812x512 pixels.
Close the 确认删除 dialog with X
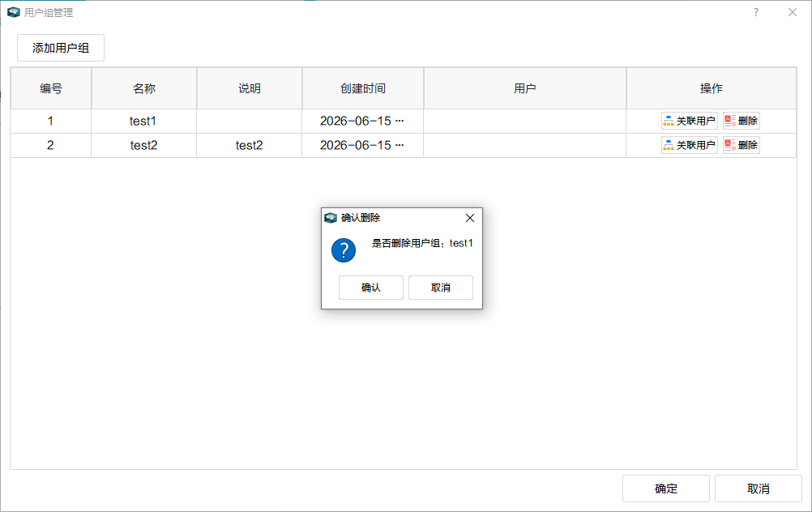coord(470,218)
